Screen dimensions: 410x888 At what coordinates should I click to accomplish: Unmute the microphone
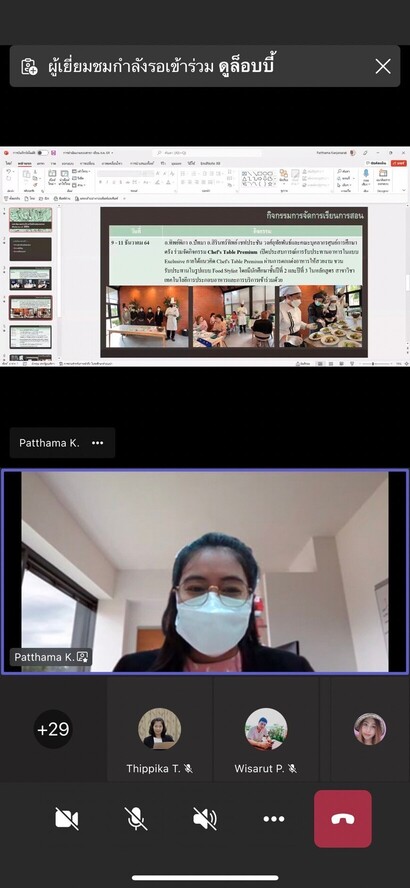tap(136, 819)
